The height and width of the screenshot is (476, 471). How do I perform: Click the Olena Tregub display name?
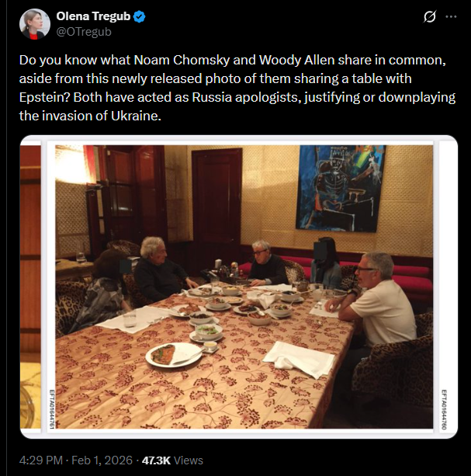coord(93,16)
